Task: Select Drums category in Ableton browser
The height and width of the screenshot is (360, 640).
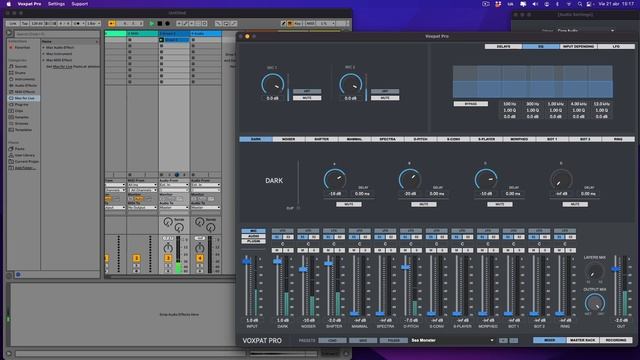Action: (x=20, y=73)
